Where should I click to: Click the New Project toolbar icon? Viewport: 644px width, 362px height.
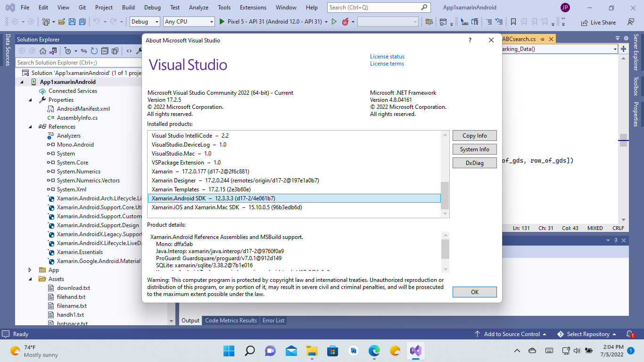click(45, 22)
